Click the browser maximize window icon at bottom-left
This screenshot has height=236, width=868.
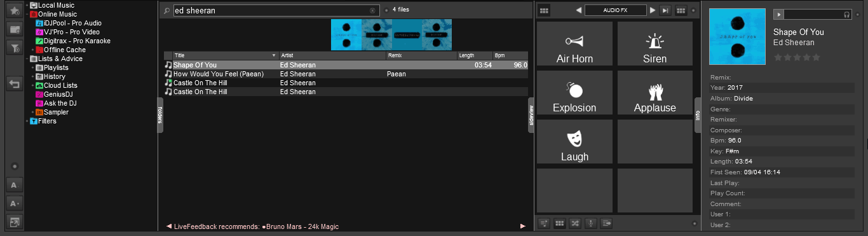point(15,222)
